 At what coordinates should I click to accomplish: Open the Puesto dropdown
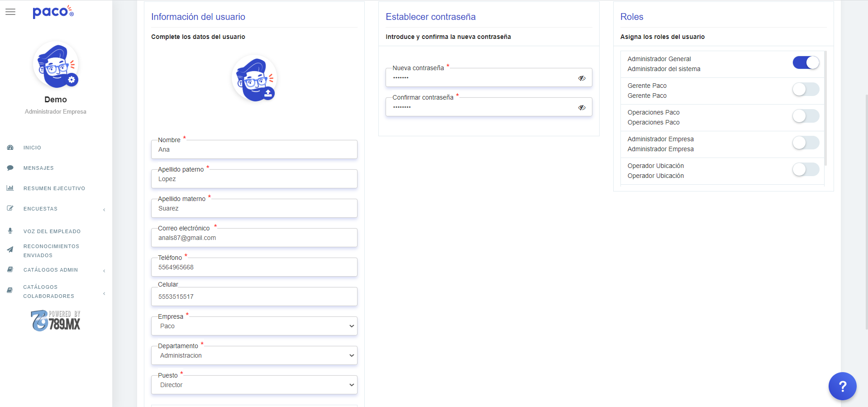[x=254, y=385]
